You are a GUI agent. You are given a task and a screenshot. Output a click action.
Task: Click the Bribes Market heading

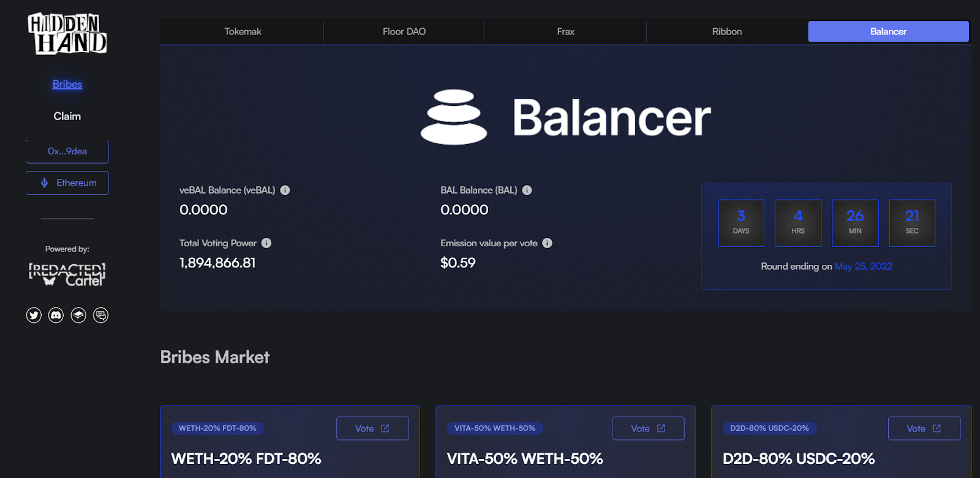(x=214, y=357)
